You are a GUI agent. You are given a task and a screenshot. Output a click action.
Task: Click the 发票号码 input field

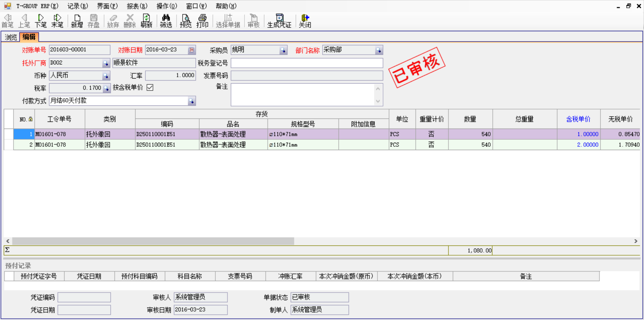click(307, 76)
